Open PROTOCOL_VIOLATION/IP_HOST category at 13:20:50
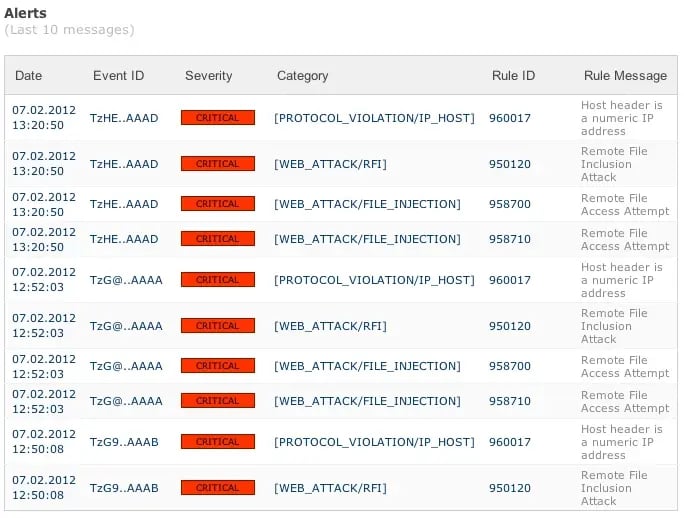 pos(374,118)
